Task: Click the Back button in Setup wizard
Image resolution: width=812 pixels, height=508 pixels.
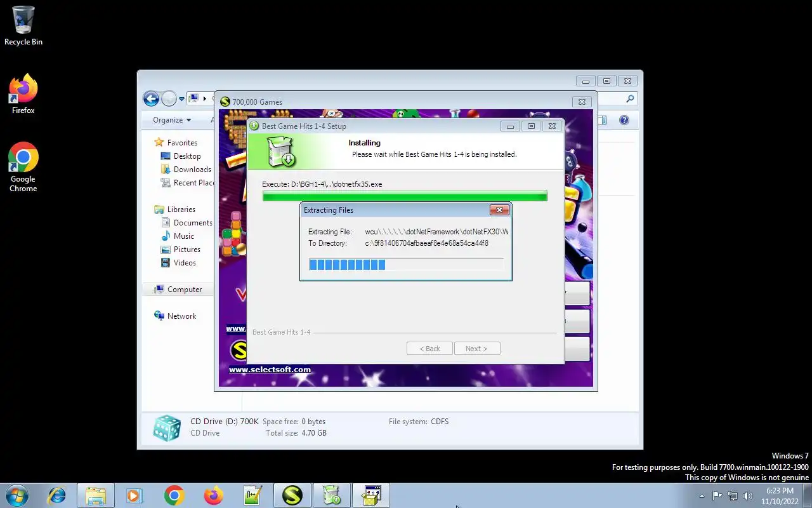Action: [429, 349]
